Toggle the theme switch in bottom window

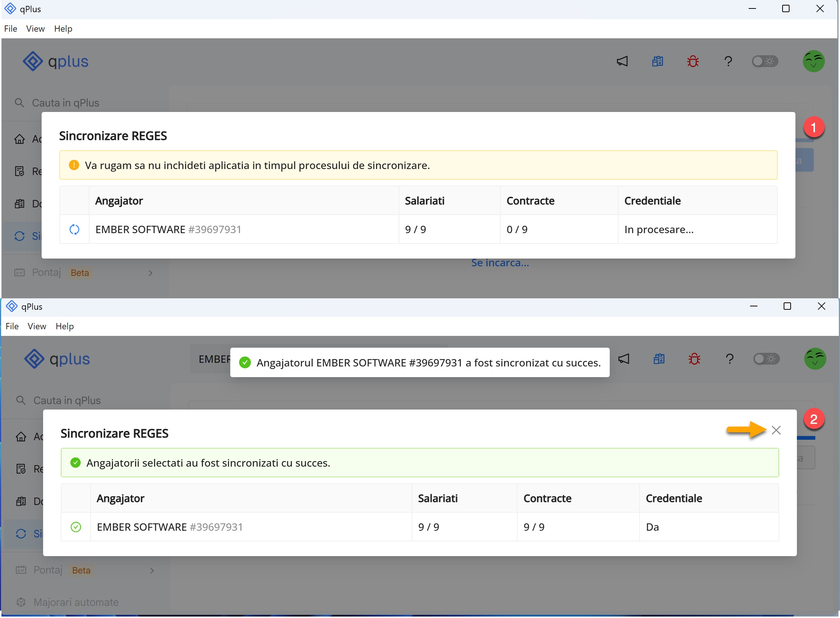pos(766,359)
